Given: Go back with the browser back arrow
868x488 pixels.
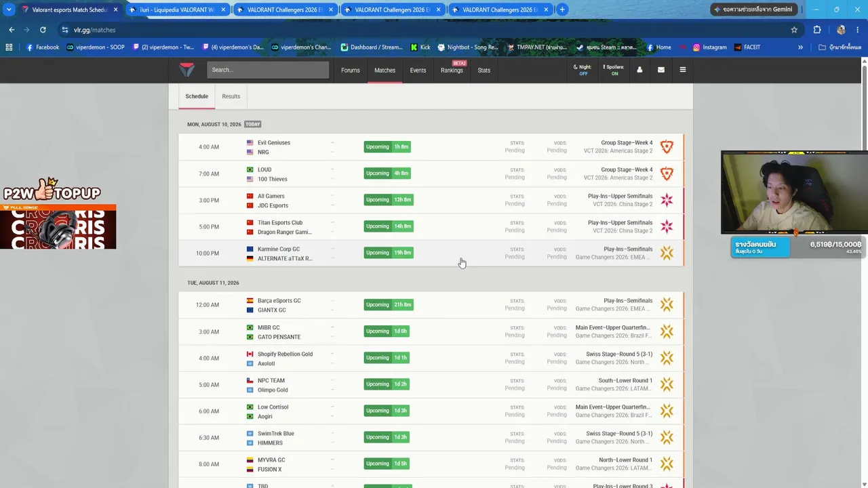Looking at the screenshot, I should click(12, 30).
